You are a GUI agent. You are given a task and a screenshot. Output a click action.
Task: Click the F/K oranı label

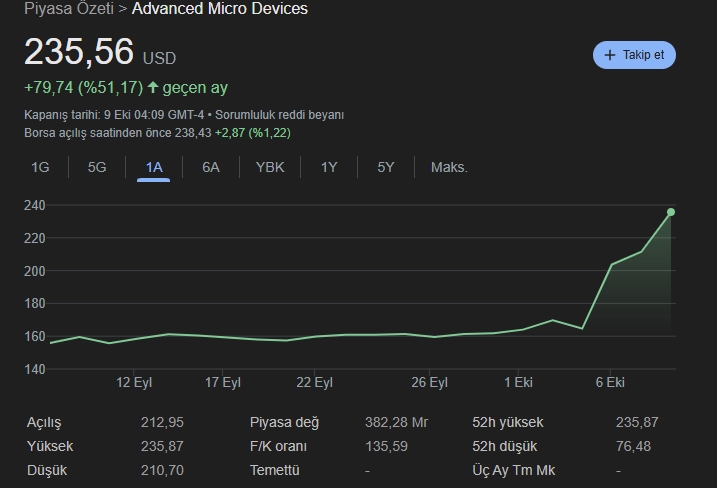(278, 446)
